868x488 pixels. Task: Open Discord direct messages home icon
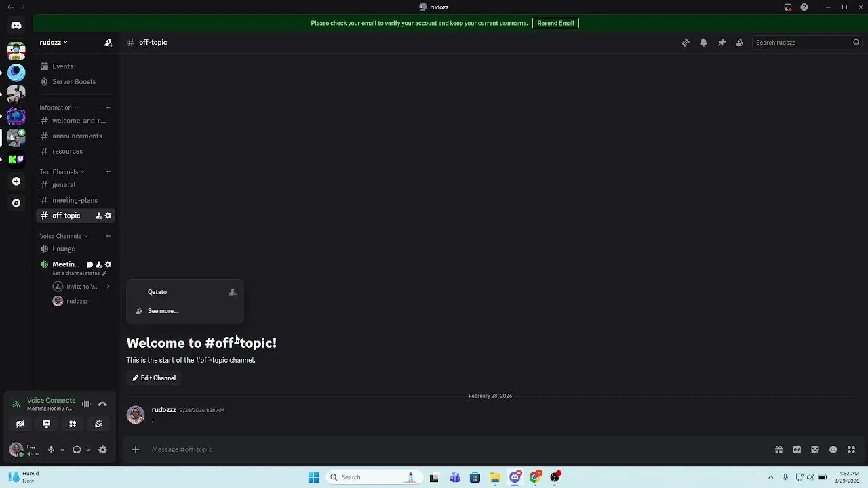tap(16, 26)
